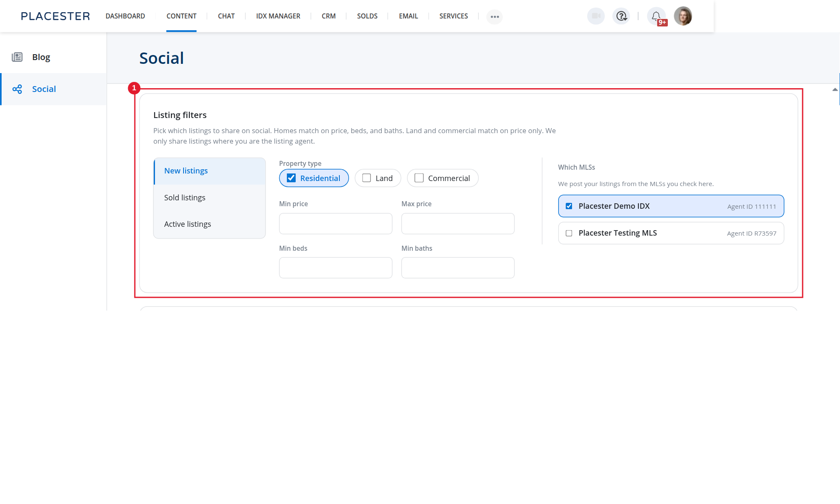Screen dimensions: 840x504
Task: Open the help question mark icon
Action: (x=621, y=16)
